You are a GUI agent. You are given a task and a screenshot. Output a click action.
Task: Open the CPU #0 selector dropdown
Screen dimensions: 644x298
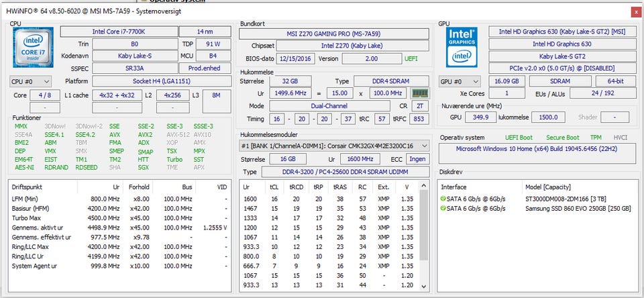[x=30, y=81]
